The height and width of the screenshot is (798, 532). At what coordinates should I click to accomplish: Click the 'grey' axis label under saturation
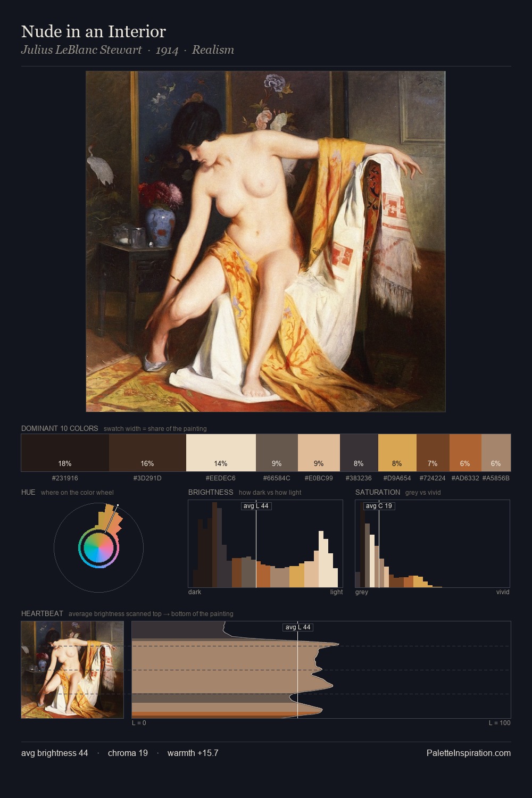pyautogui.click(x=362, y=592)
